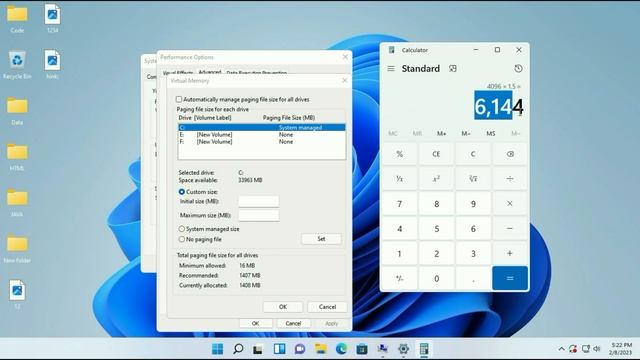Open Microsoft Store from taskbar
The image size is (640, 360).
(362, 349)
